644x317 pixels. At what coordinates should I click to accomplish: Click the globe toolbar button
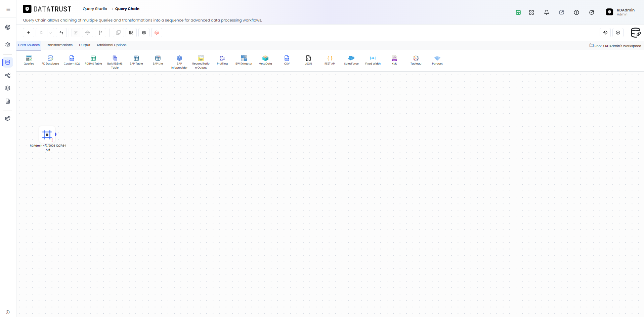[88, 33]
